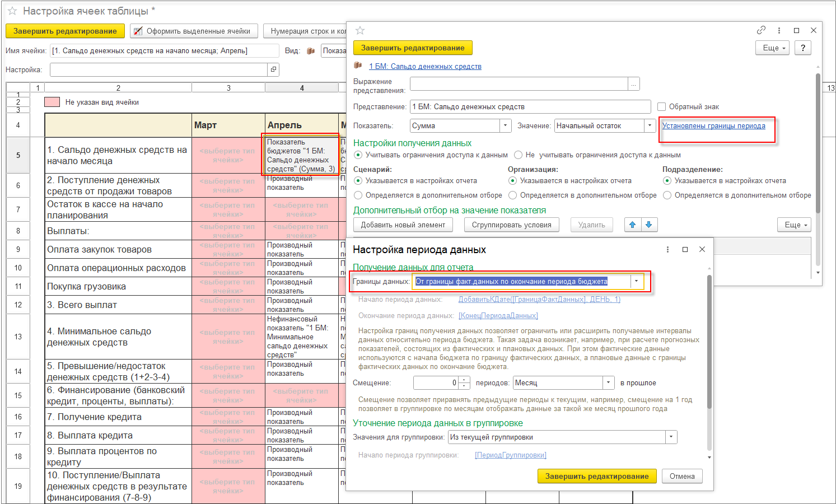Click the open icon in the Настройка field

pyautogui.click(x=273, y=69)
